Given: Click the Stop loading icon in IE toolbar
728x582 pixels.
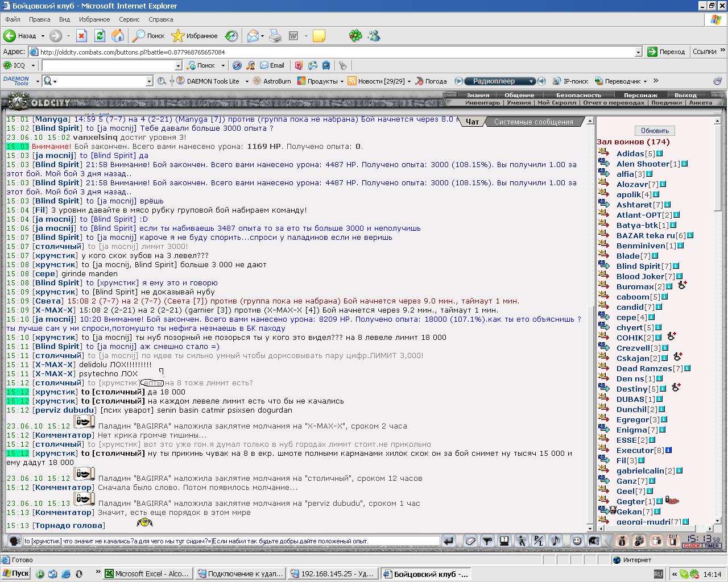Looking at the screenshot, I should coord(81,36).
